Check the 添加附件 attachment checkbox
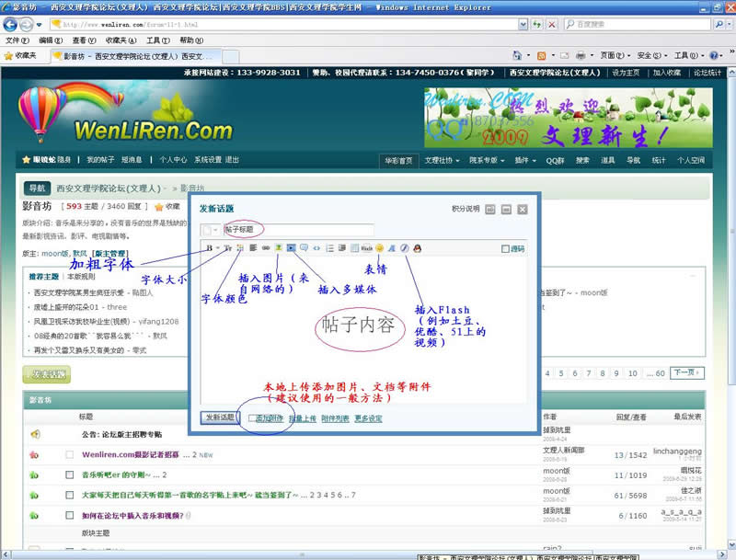 click(x=252, y=418)
